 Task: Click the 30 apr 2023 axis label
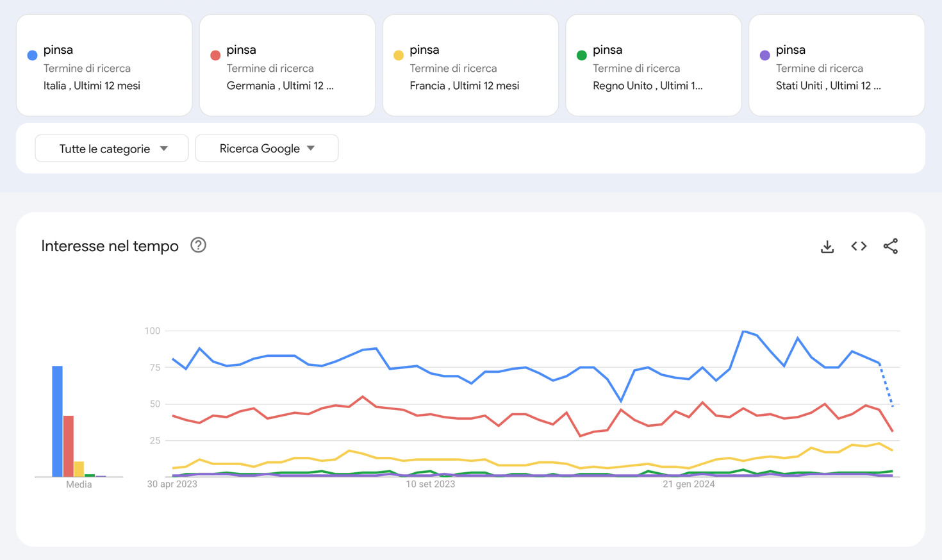click(x=172, y=484)
